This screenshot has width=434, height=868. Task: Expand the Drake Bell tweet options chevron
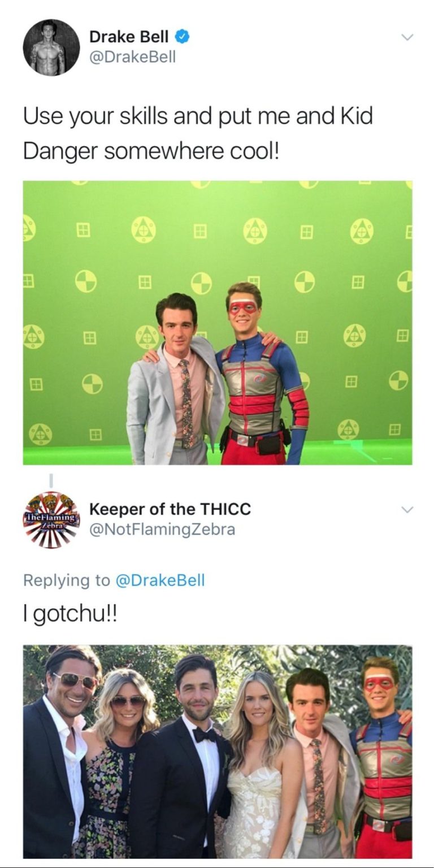point(407,38)
